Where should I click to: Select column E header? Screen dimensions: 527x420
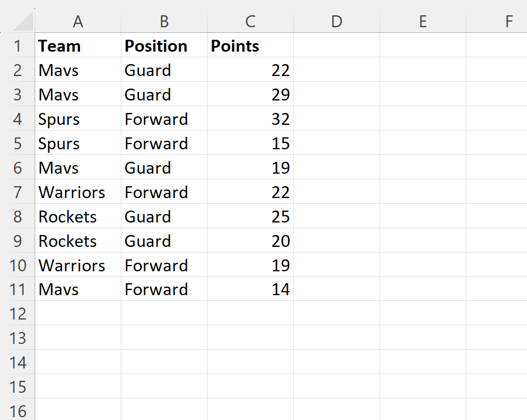click(423, 22)
